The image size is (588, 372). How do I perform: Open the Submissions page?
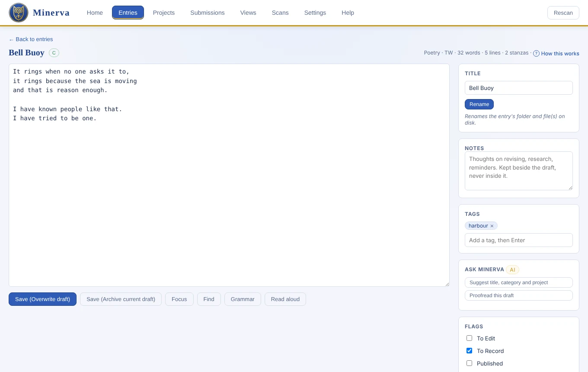pos(208,13)
